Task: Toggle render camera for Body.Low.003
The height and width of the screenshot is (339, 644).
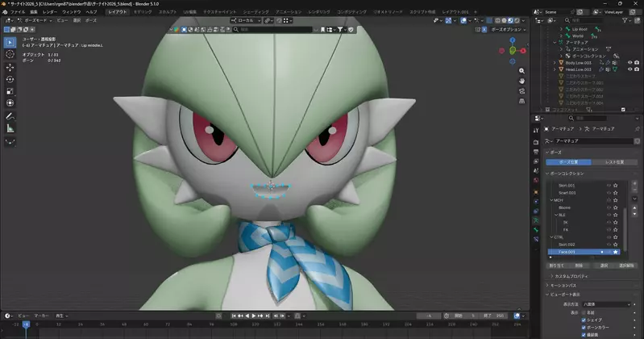Action: tap(637, 63)
